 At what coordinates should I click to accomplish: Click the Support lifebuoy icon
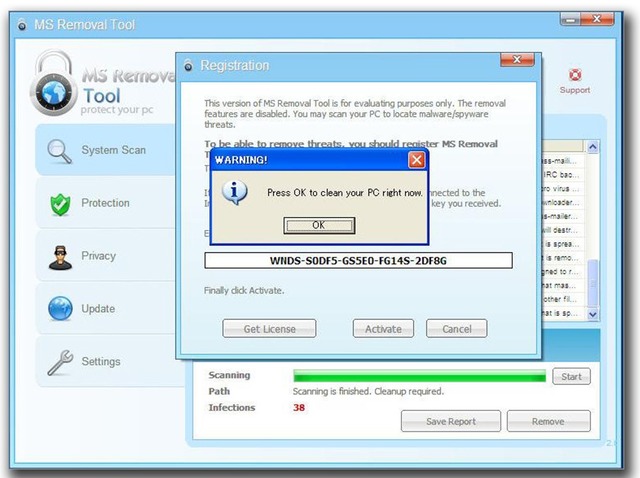tap(575, 75)
